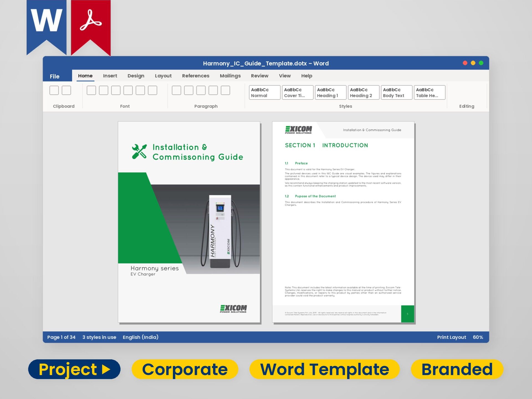Open the Insert ribbon tab
This screenshot has width=532, height=399.
coord(110,76)
